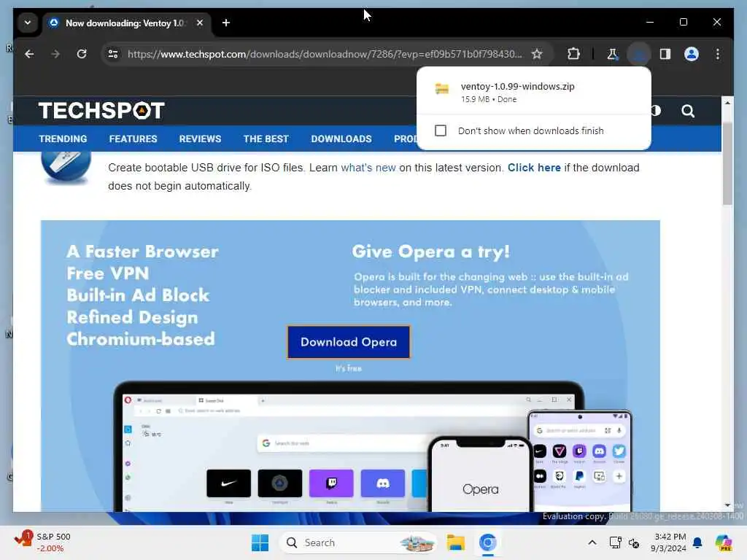Open the TRENDING menu
The image size is (747, 560).
point(63,139)
